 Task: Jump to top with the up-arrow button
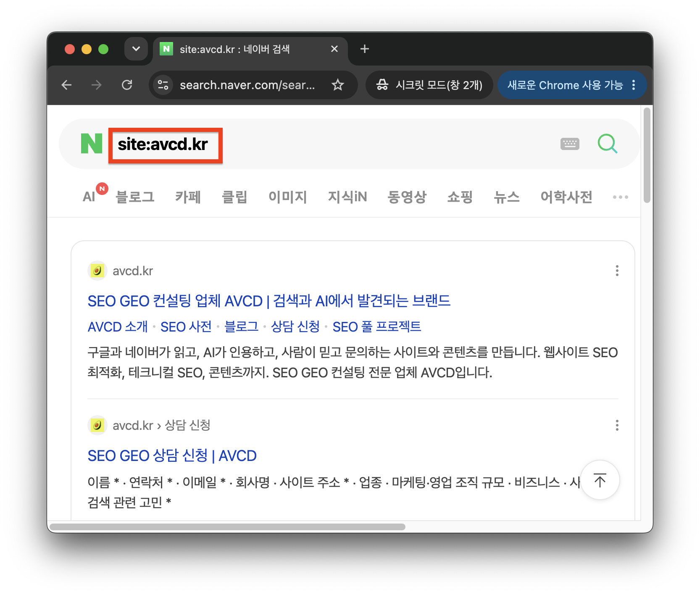[600, 480]
